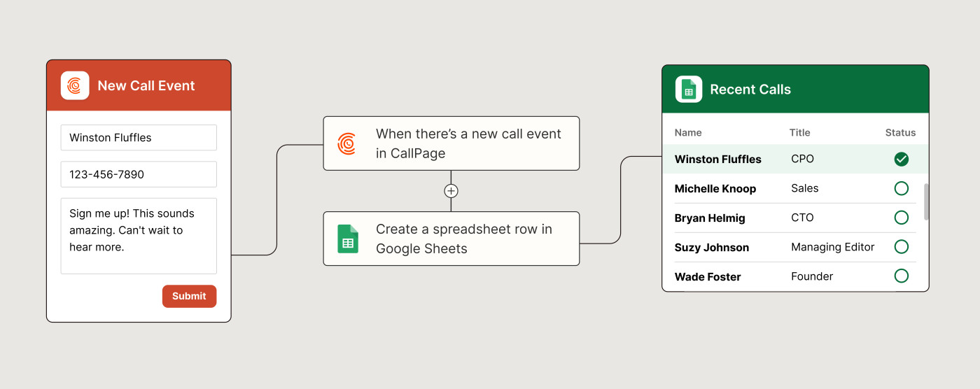Check the status circle for Suzy Johnson
980x389 pixels.
(902, 247)
